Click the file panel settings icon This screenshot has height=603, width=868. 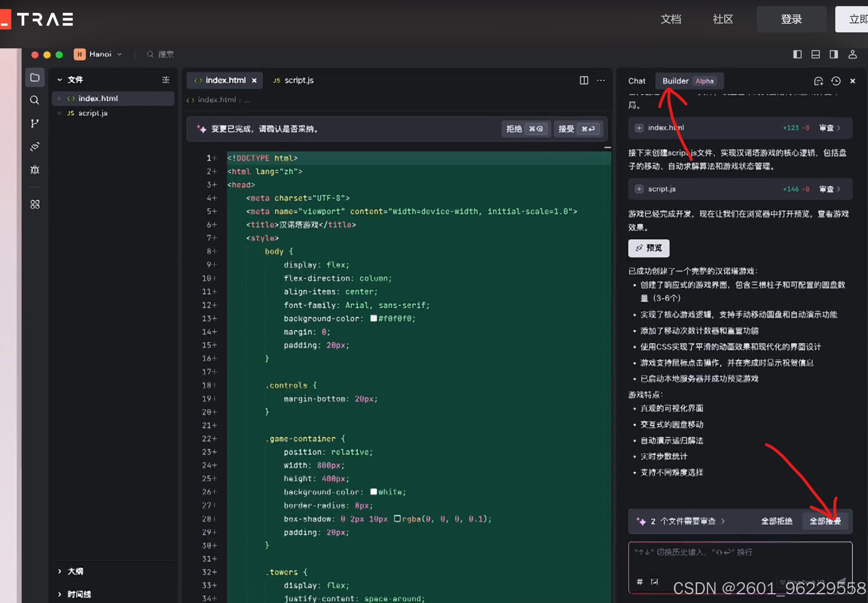click(x=165, y=80)
